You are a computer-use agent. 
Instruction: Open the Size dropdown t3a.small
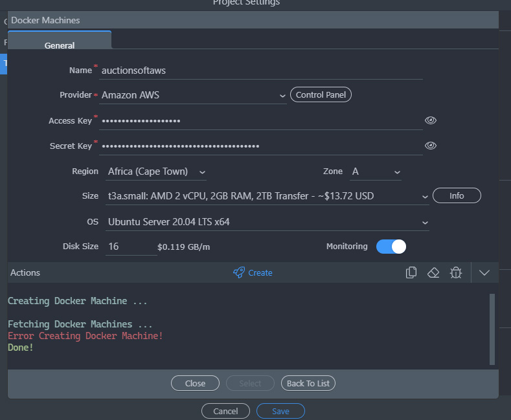coord(267,196)
